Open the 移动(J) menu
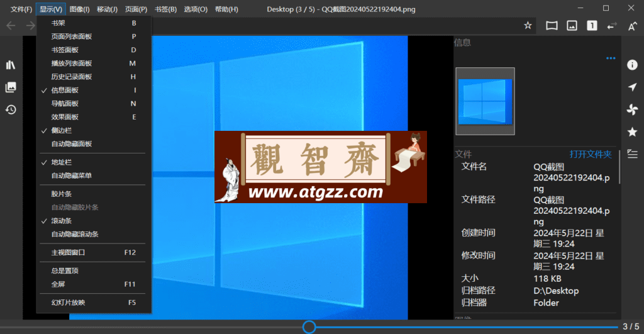 (x=107, y=9)
